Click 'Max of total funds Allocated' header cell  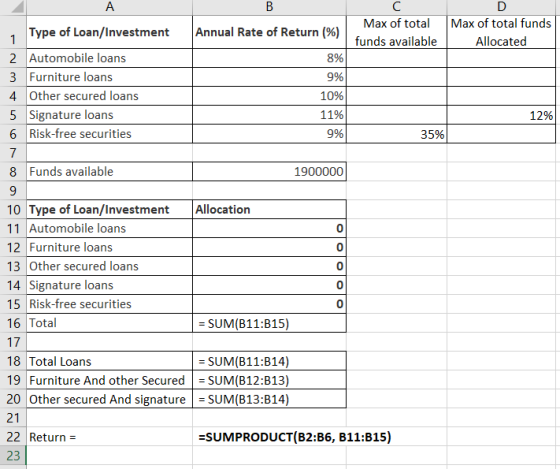[x=501, y=32]
